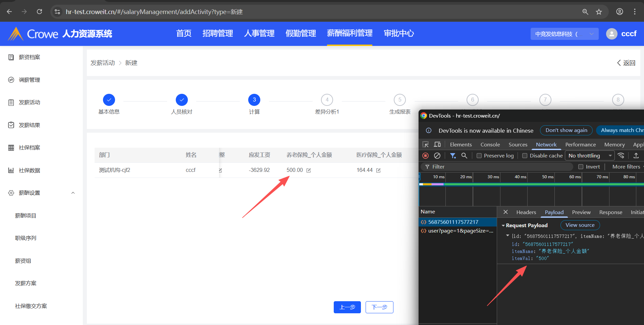Collapse the 薪酬设置 sidebar menu
The width and height of the screenshot is (644, 325).
click(73, 193)
